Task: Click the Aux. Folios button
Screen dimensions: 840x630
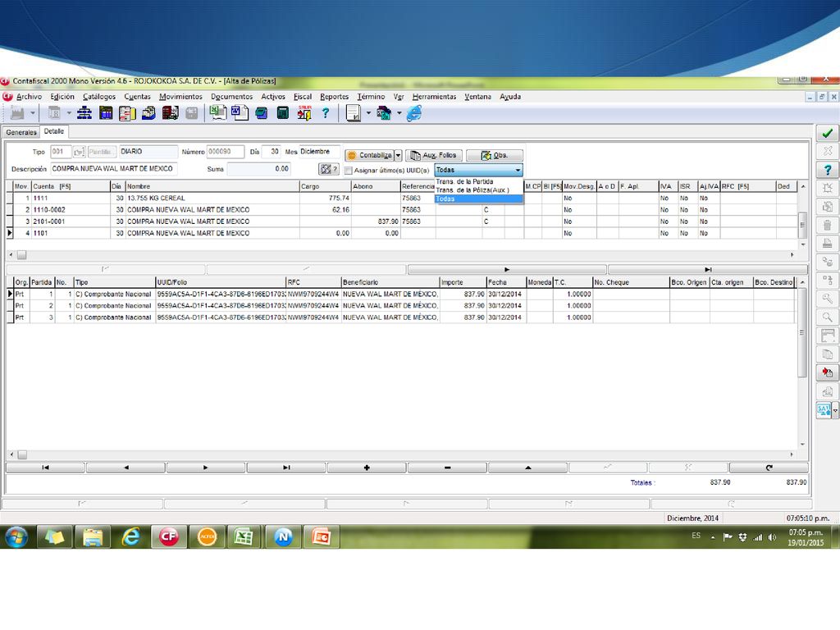Action: tap(435, 155)
